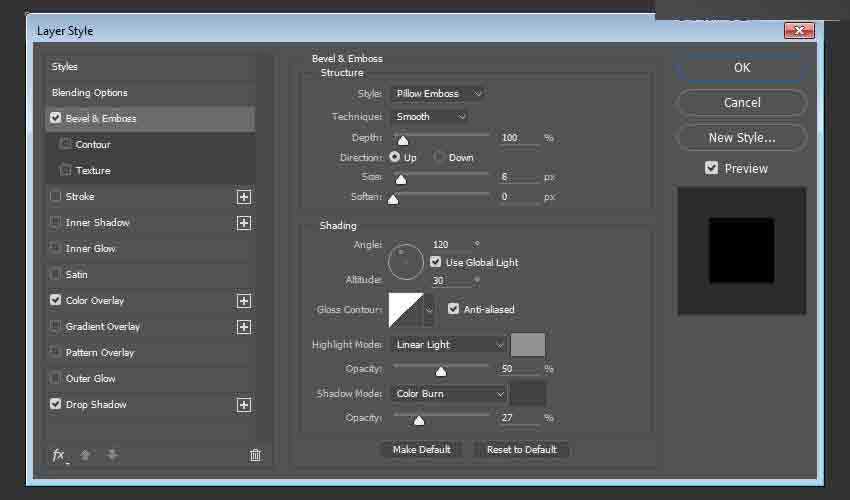This screenshot has width=850, height=500.
Task: Click the delete effect trash icon
Action: click(255, 455)
